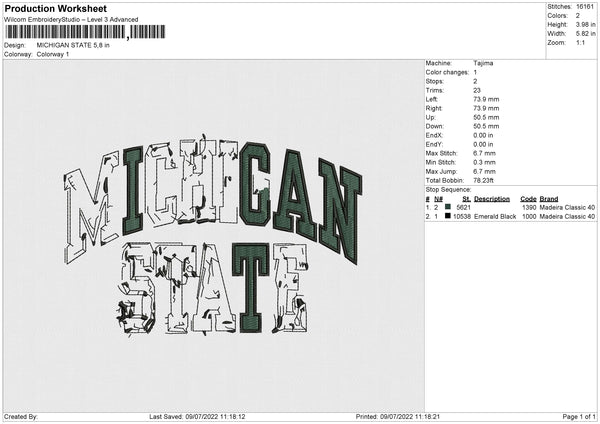Click the Max Stitch value 6.7 mm
The width and height of the screenshot is (600, 424).
click(x=484, y=153)
